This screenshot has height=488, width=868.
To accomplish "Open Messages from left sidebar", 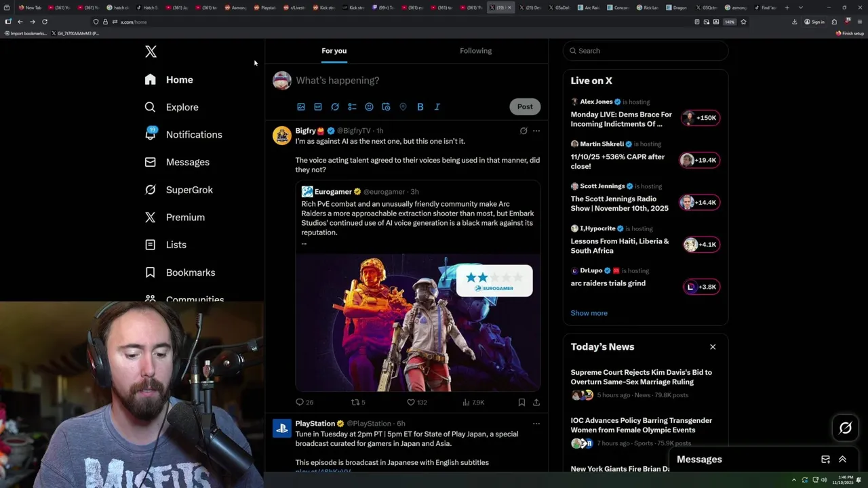I will 177,162.
